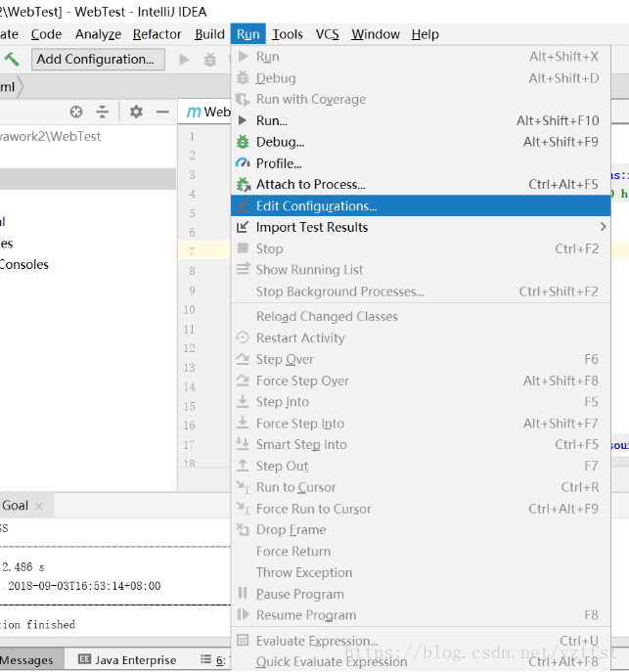This screenshot has width=629, height=672.
Task: Click the greyed run arrow in toolbar
Action: click(x=184, y=59)
